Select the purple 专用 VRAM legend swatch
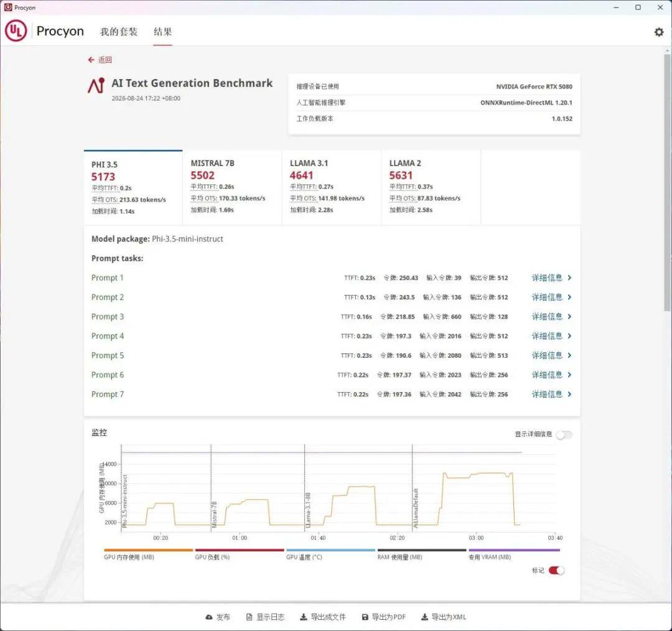This screenshot has width=672, height=631. pos(515,550)
